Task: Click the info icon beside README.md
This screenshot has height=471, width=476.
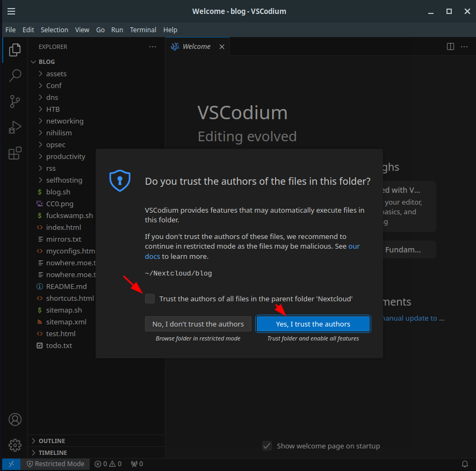Action: pos(40,286)
